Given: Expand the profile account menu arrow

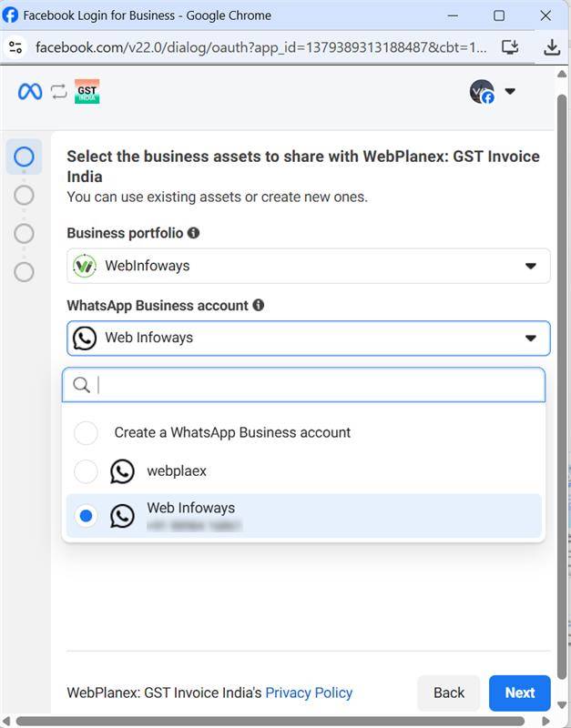Looking at the screenshot, I should click(510, 91).
